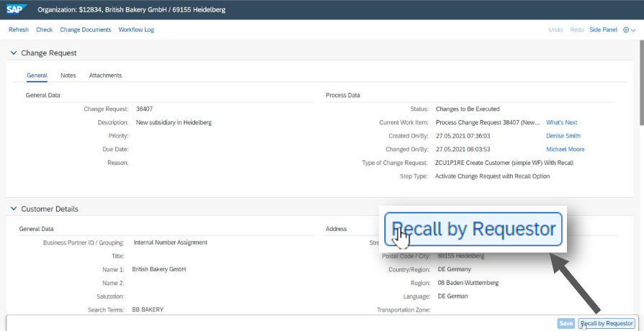Click the Reason field label
644x331 pixels.
click(x=118, y=163)
